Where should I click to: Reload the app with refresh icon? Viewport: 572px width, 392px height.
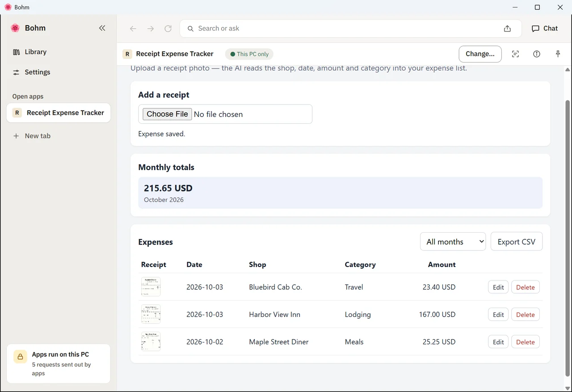(168, 29)
